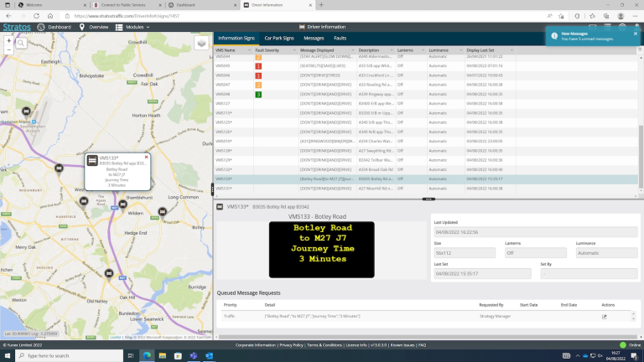Click the red severity 1 badge for VMS045
Screen dimensions: 644x362
click(x=258, y=66)
